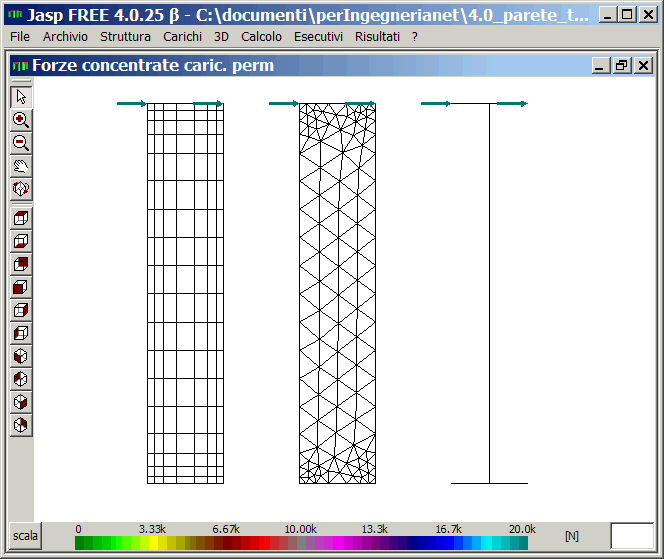Pick the pure blue color on the scale

pos(448,543)
